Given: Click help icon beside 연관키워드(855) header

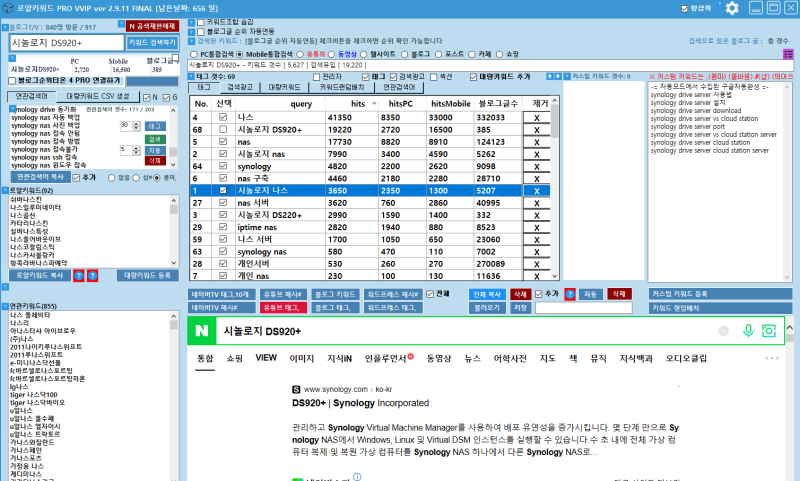Looking at the screenshot, I should (5, 306).
